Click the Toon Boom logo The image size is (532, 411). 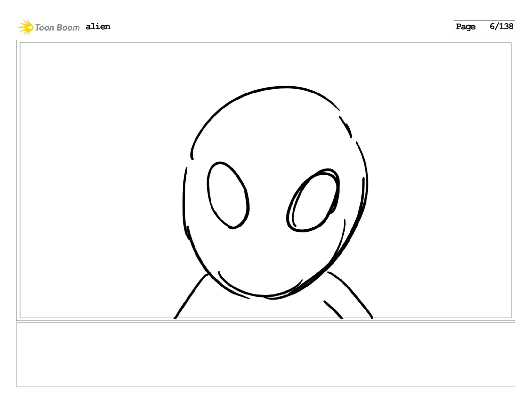(49, 27)
